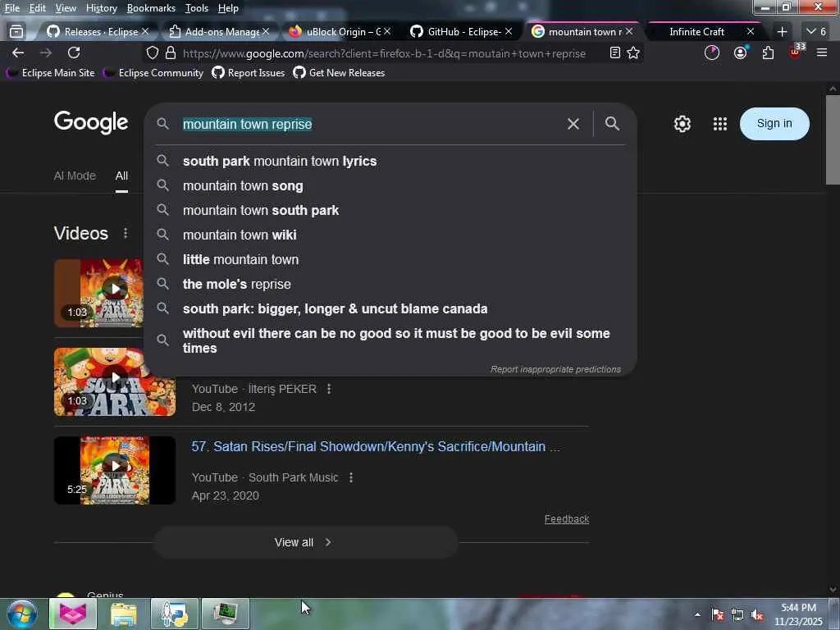Select suggestion mountain town wiki
The image size is (840, 630).
pos(390,235)
